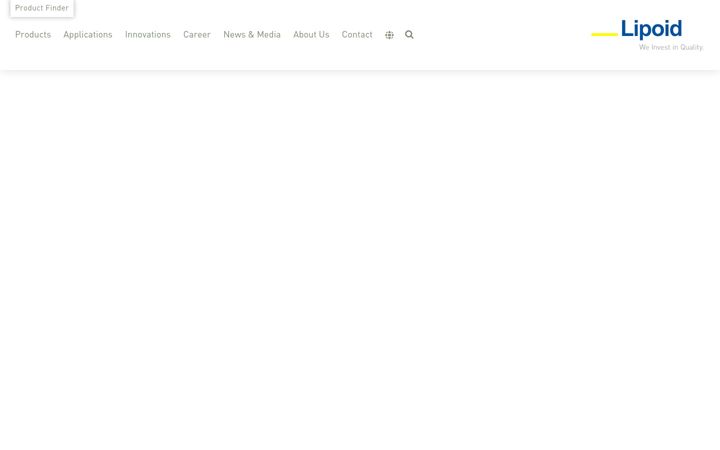Open the Product Finder button
Screen dimensions: 720x450
click(x=42, y=8)
